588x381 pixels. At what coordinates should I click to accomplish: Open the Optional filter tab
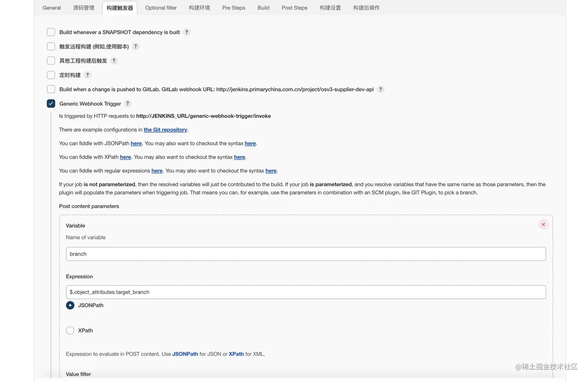click(x=161, y=8)
